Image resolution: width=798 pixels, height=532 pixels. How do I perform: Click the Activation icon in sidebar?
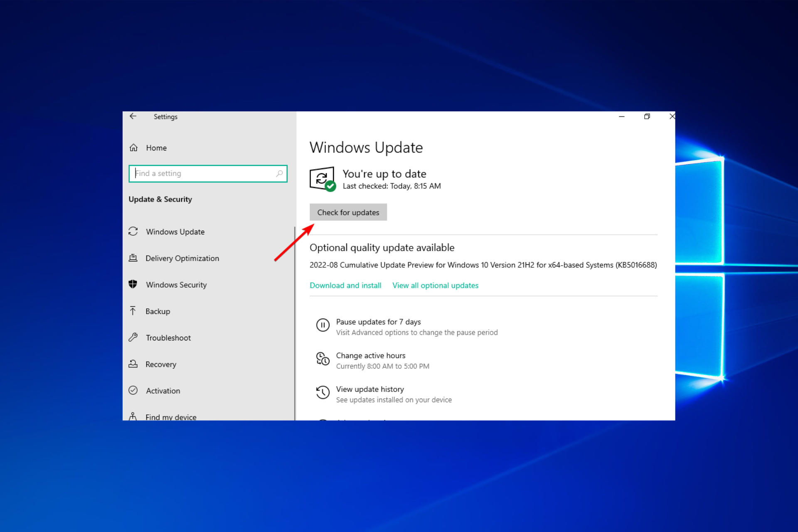133,390
